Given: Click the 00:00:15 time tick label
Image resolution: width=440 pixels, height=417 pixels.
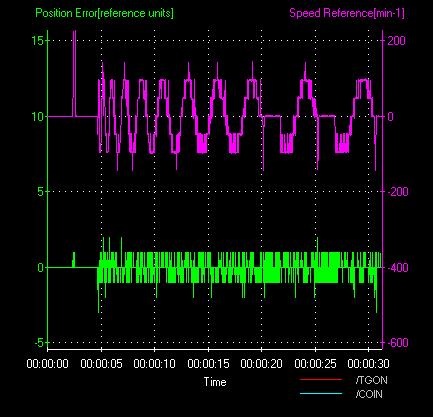Looking at the screenshot, I should point(208,363).
